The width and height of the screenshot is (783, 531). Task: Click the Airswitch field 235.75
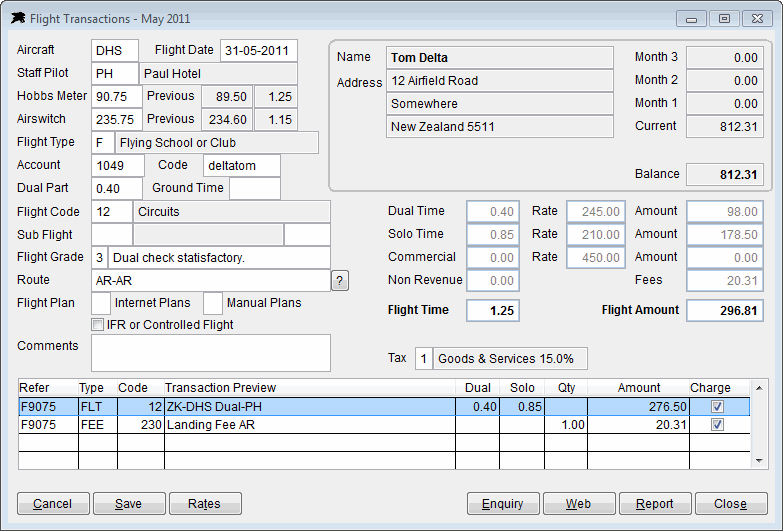coord(117,119)
